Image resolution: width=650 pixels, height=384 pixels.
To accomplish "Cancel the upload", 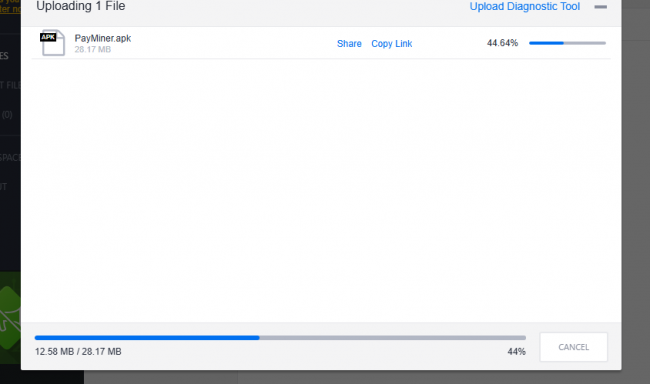I will pos(573,347).
